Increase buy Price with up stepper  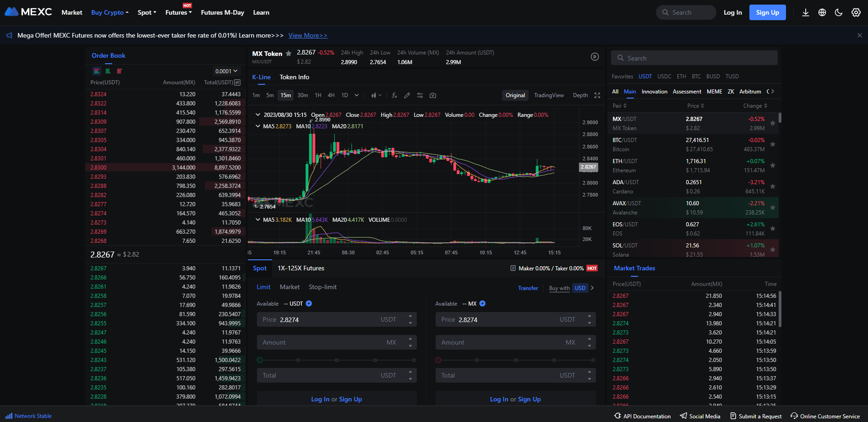click(x=410, y=316)
